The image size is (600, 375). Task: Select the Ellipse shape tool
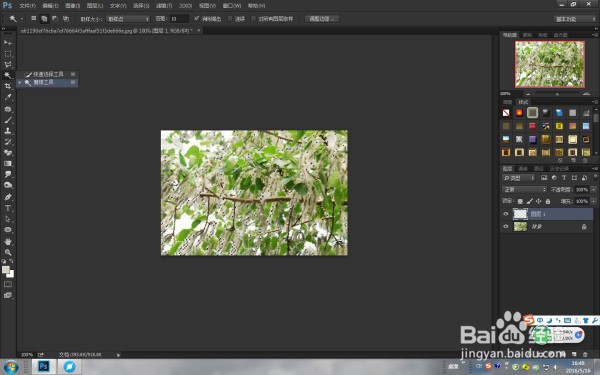click(8, 230)
